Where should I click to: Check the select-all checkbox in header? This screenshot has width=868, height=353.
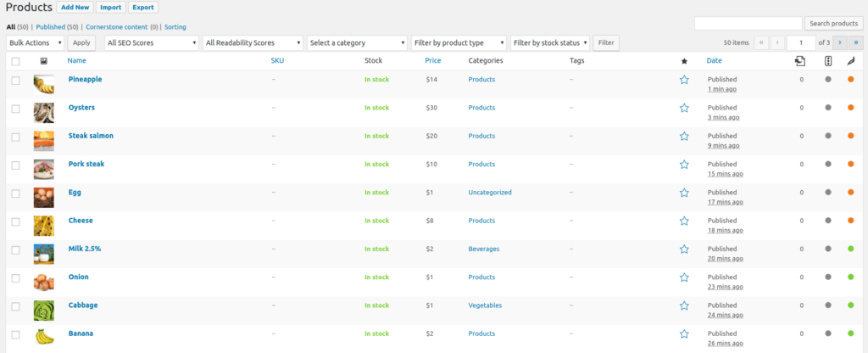coord(15,61)
